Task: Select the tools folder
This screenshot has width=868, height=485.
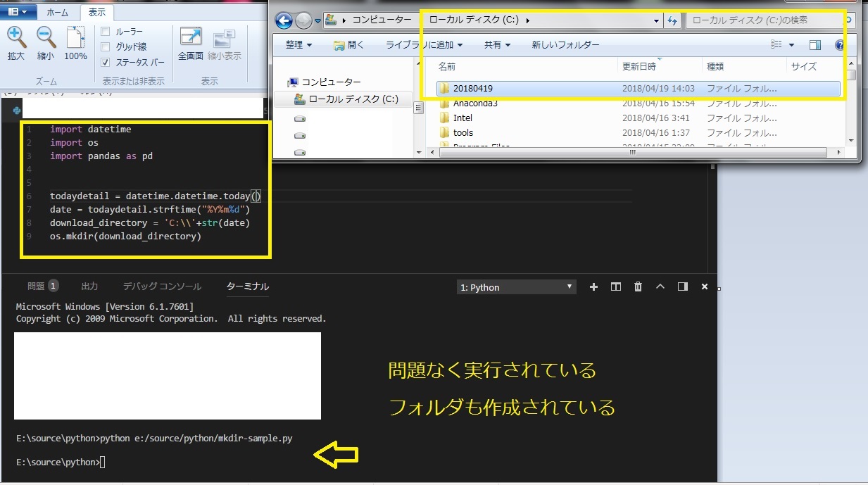Action: 463,132
